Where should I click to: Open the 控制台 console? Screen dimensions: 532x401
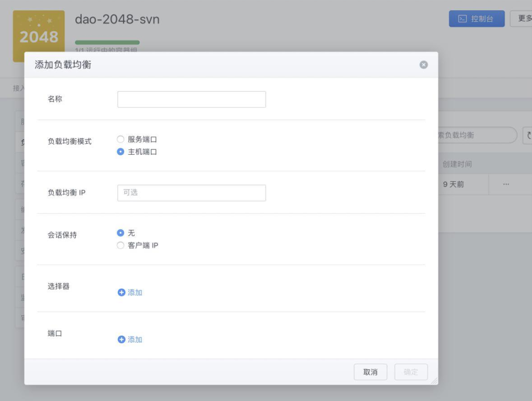point(476,19)
